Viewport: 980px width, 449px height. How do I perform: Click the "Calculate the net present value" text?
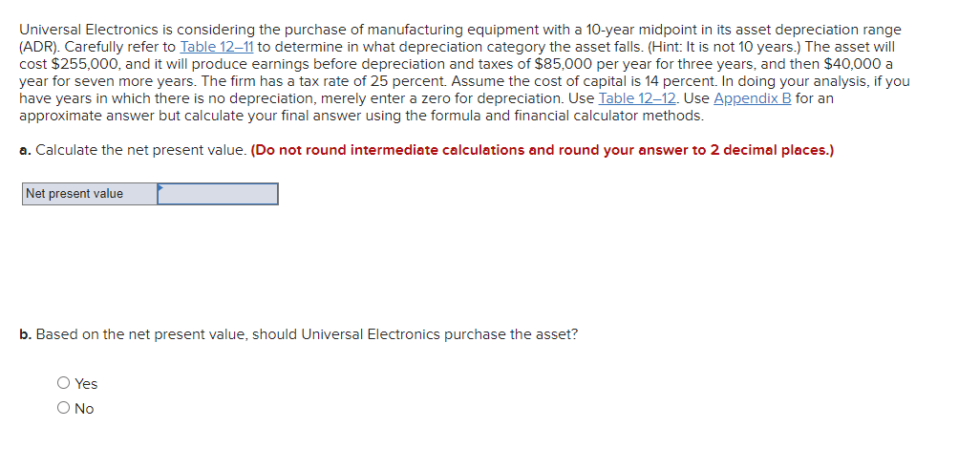coord(140,151)
